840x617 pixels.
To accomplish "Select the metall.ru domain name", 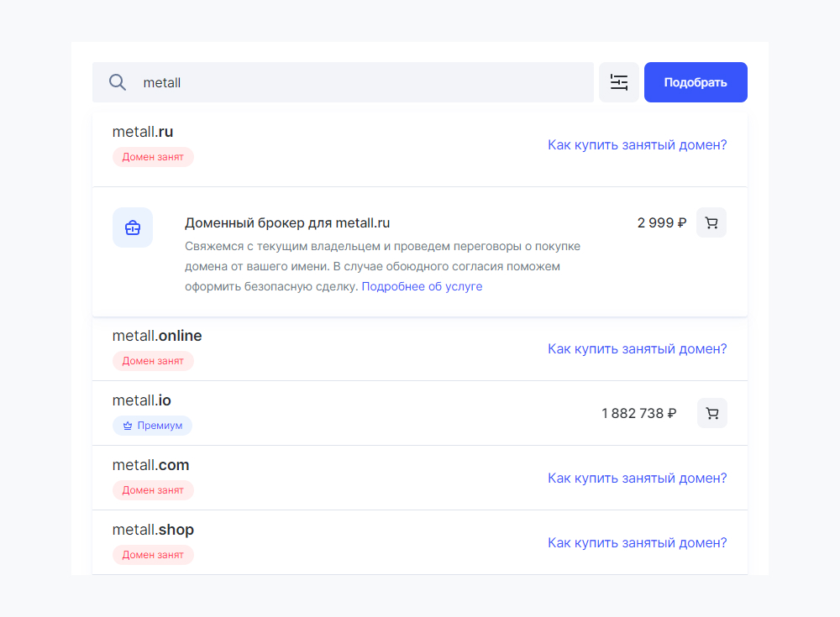I will click(x=143, y=132).
